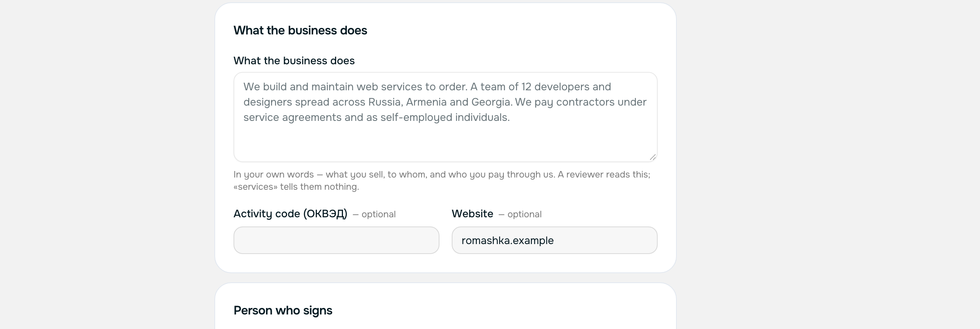Click the 'Activity code (ОКВЭД)' label
The width and height of the screenshot is (980, 329).
(x=290, y=213)
